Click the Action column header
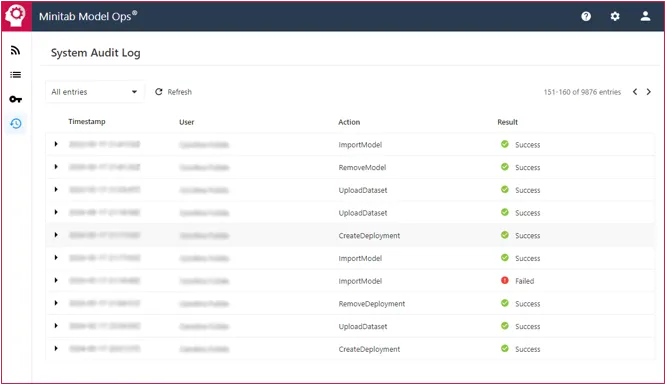 point(349,122)
